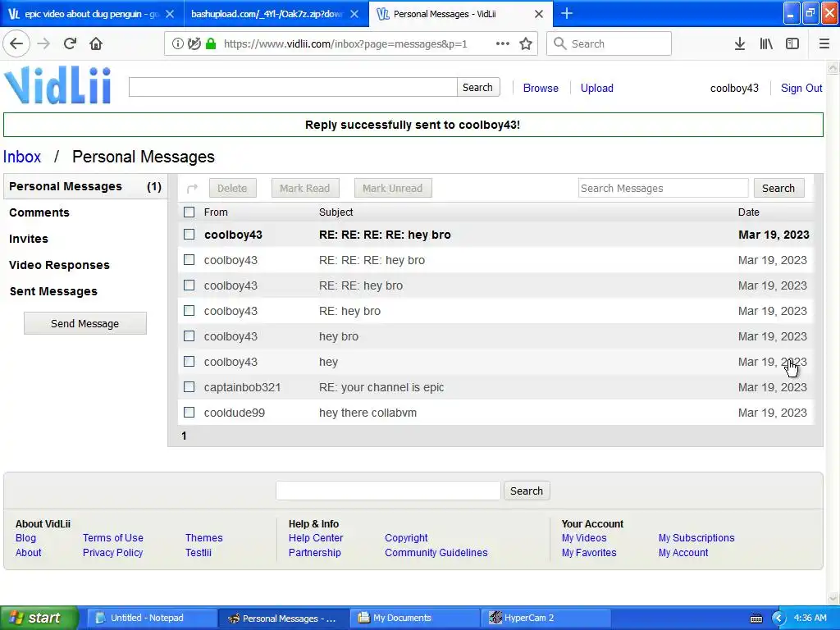Click the browser forward arrow
This screenshot has width=840, height=630.
[x=43, y=43]
